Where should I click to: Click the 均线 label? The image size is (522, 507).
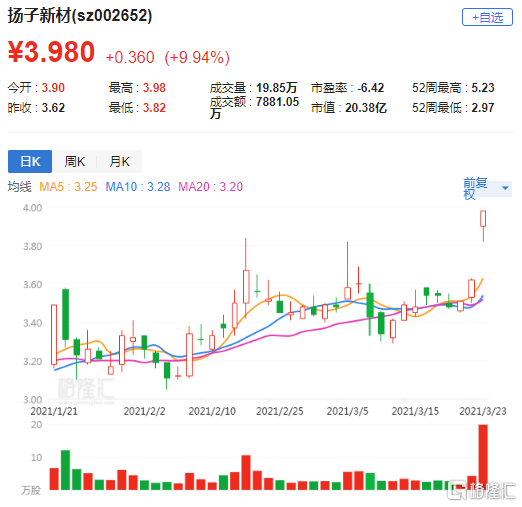point(20,187)
